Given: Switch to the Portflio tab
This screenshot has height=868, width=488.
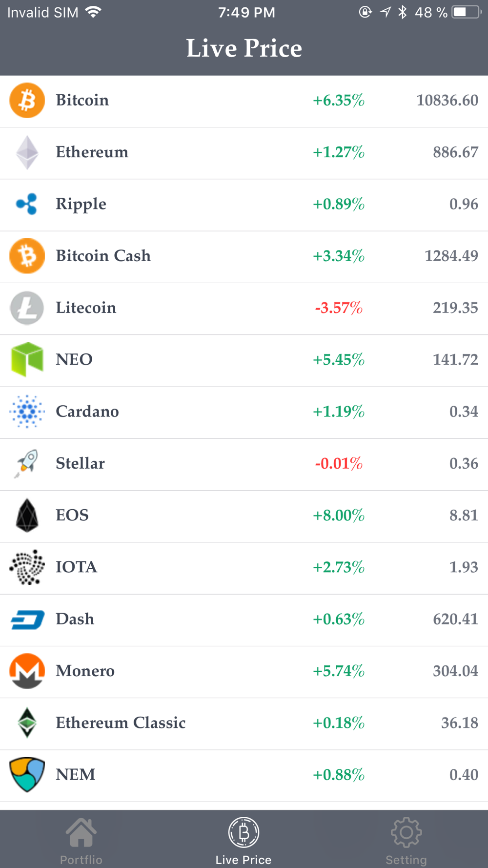Looking at the screenshot, I should coord(81,841).
